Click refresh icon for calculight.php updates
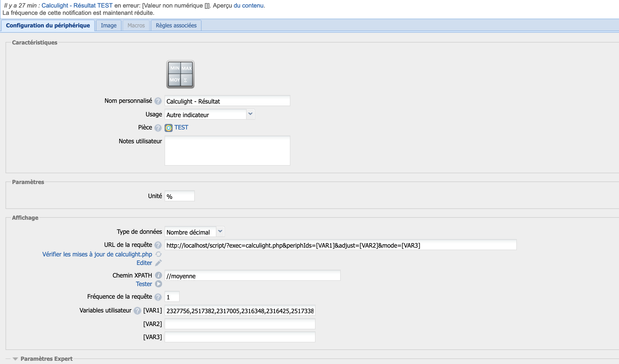The height and width of the screenshot is (364, 619). pyautogui.click(x=159, y=254)
